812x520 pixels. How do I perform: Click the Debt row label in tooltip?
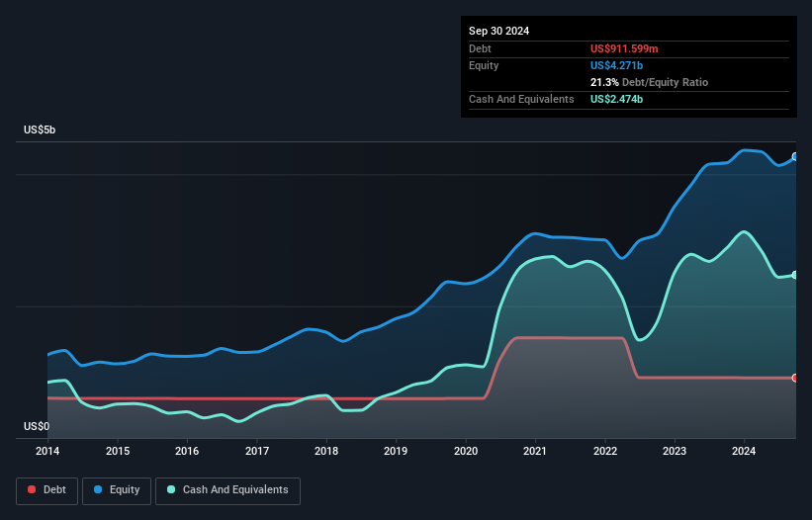[x=480, y=48]
